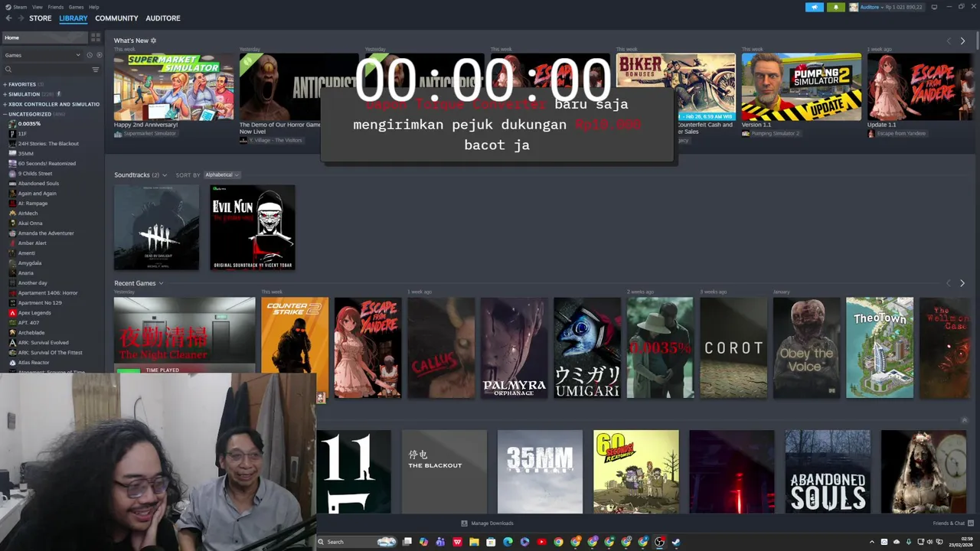Select 24H Stories: The Blackout in list
980x551 pixels.
pos(48,144)
